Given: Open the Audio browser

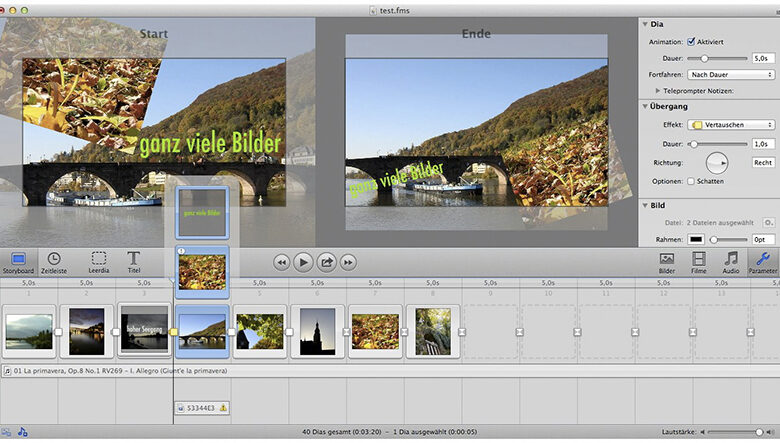Looking at the screenshot, I should coord(731,262).
